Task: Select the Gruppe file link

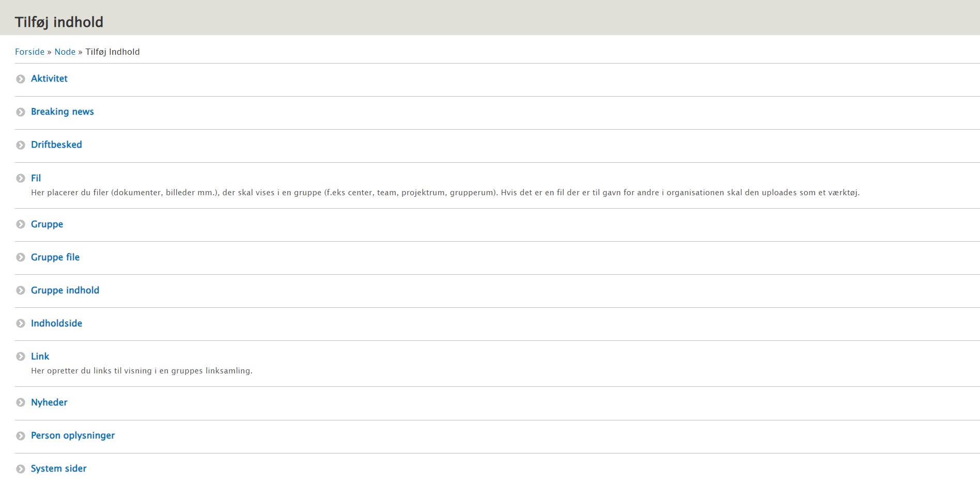Action: pos(55,257)
